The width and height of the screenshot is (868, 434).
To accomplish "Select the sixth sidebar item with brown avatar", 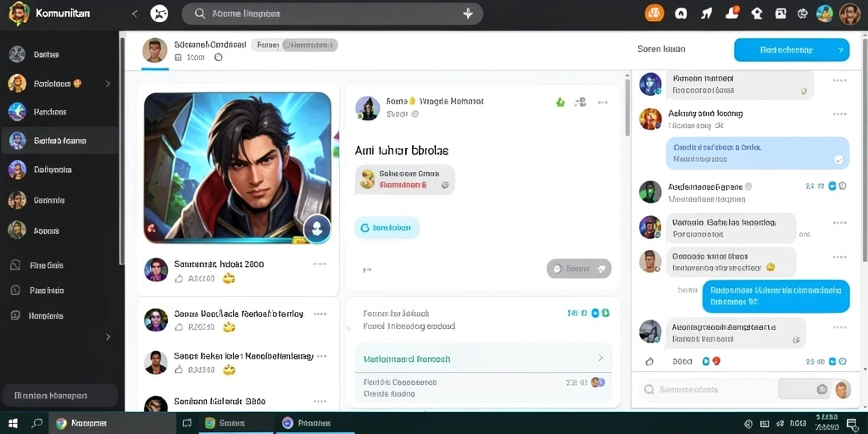I will click(59, 200).
